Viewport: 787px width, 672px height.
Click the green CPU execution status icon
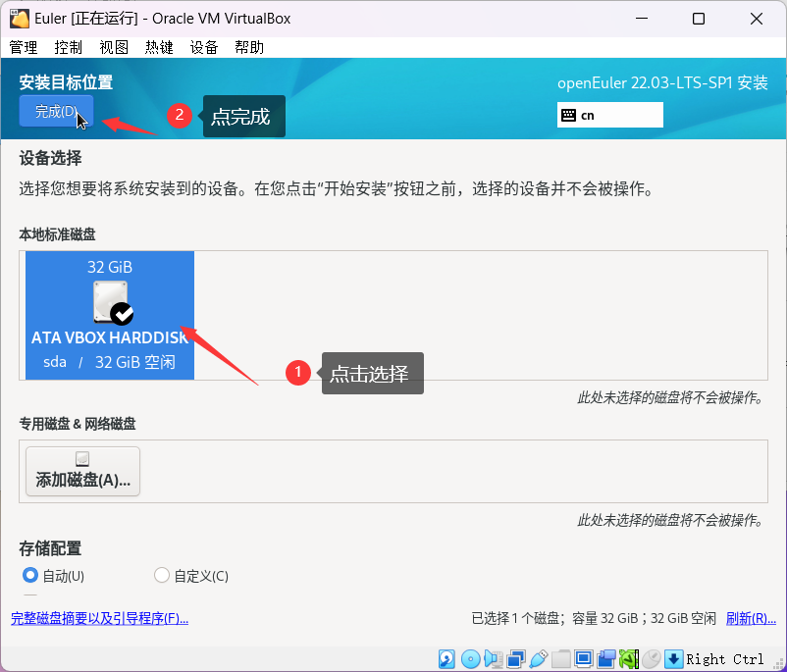pos(628,658)
